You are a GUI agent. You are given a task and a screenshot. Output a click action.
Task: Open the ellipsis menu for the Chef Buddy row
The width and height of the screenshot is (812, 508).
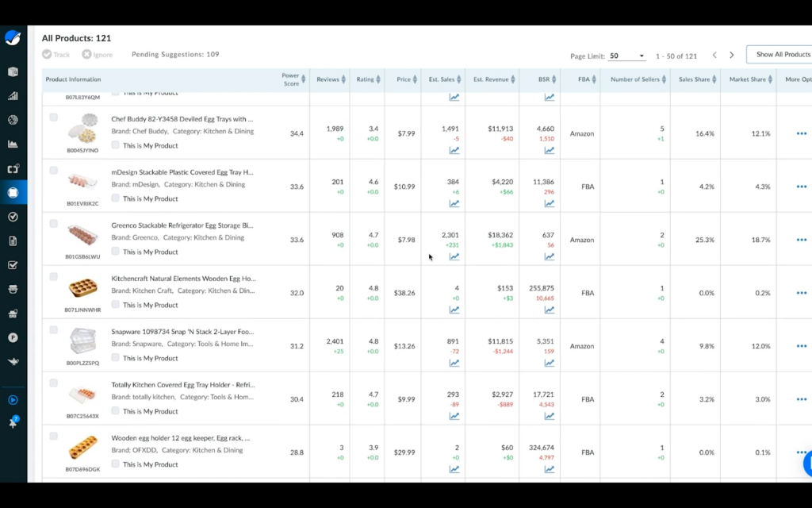pyautogui.click(x=801, y=133)
